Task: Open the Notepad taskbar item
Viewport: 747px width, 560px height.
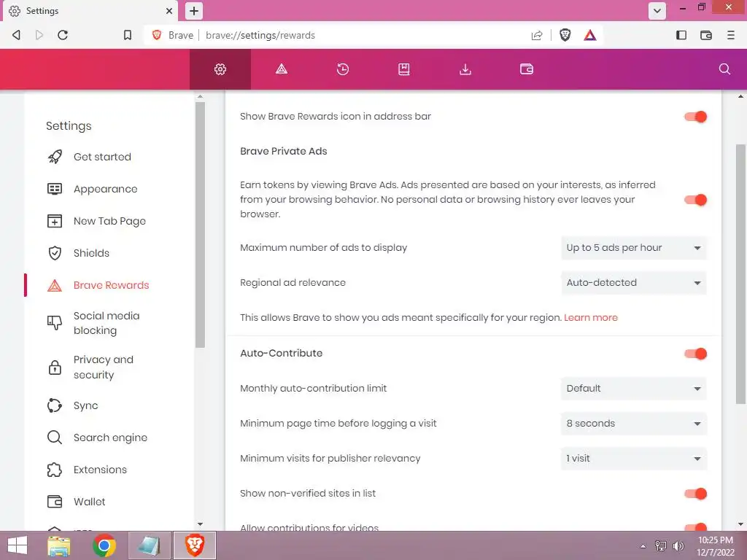Action: [149, 545]
